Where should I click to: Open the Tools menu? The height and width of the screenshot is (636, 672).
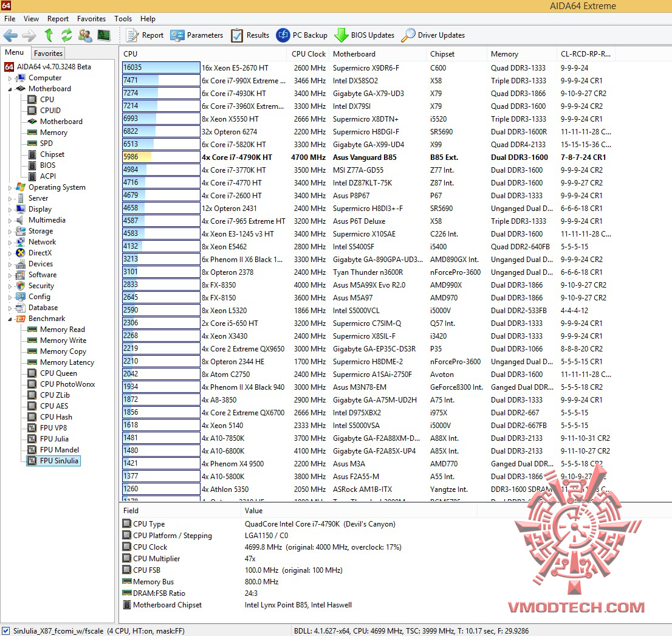click(123, 18)
